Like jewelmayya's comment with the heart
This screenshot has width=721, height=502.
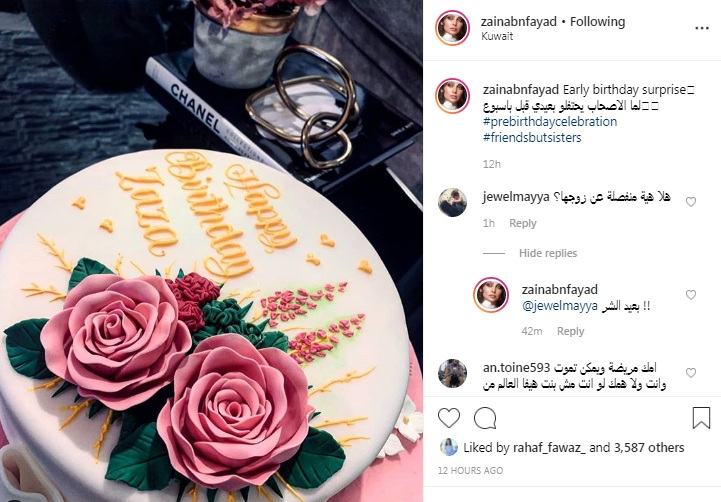691,202
